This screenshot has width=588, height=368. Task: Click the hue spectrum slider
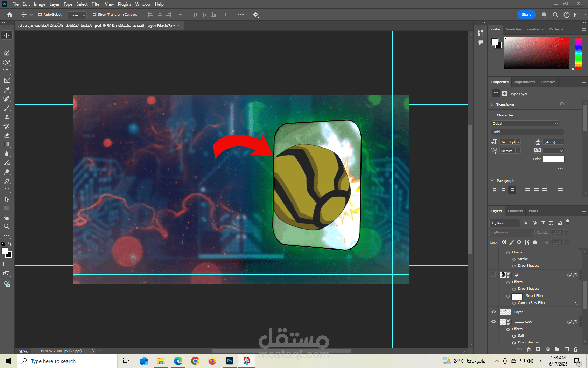(x=579, y=53)
